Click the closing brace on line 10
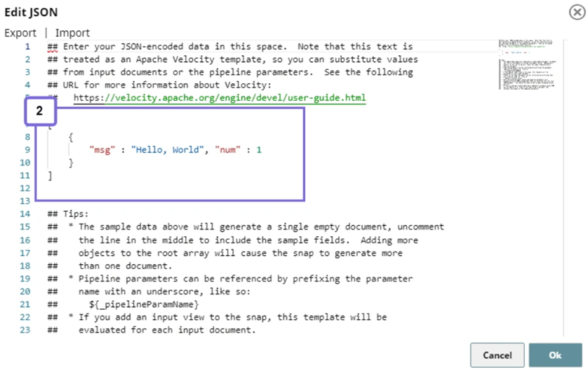Image resolution: width=588 pixels, height=370 pixels. [71, 163]
